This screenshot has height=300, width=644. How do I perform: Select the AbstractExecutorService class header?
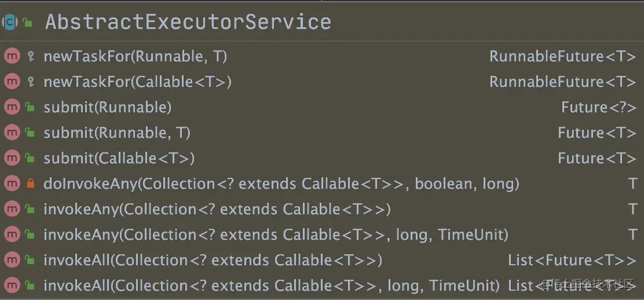point(188,22)
